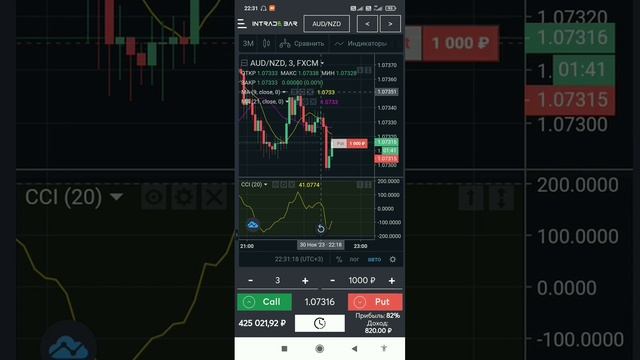Open the trade history clock button
The image size is (640, 360).
[320, 324]
